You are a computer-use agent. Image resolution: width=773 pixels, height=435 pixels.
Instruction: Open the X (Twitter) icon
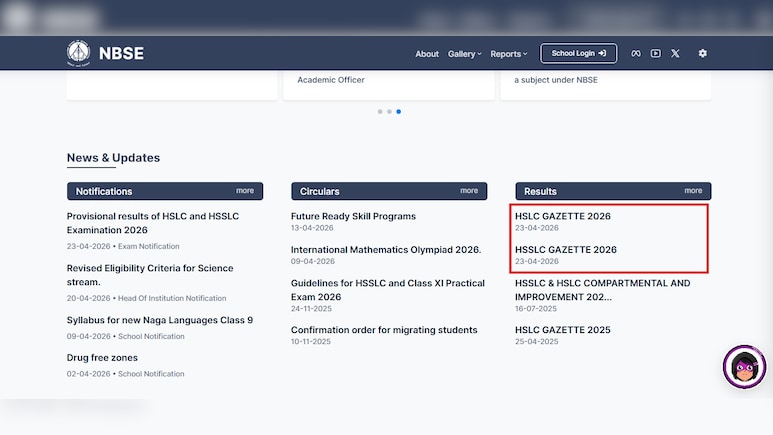(675, 53)
